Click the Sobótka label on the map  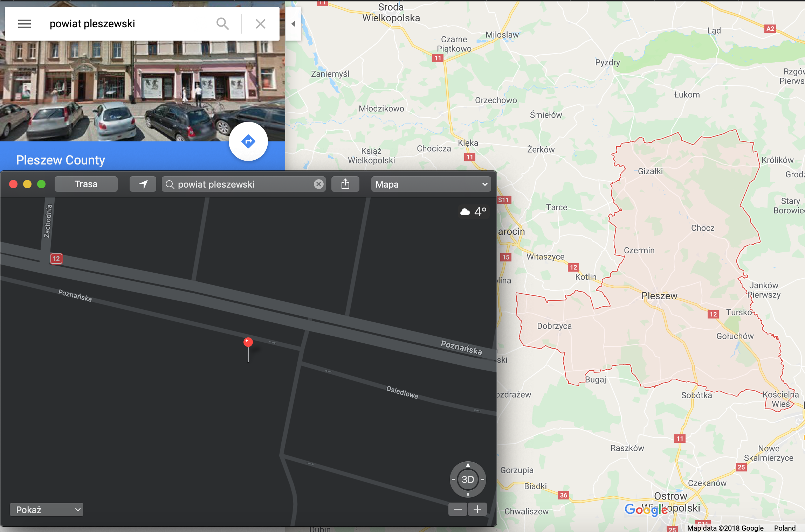696,395
